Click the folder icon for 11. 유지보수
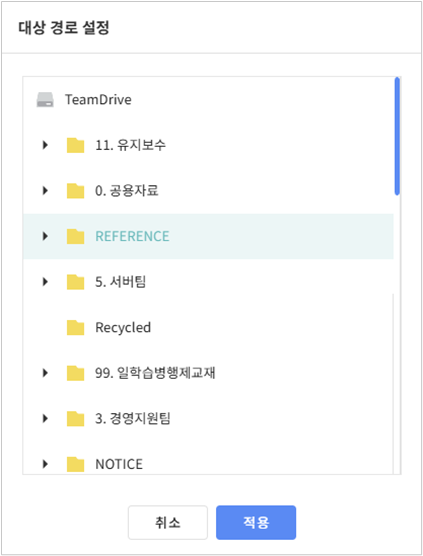The height and width of the screenshot is (556, 423). coord(76,145)
